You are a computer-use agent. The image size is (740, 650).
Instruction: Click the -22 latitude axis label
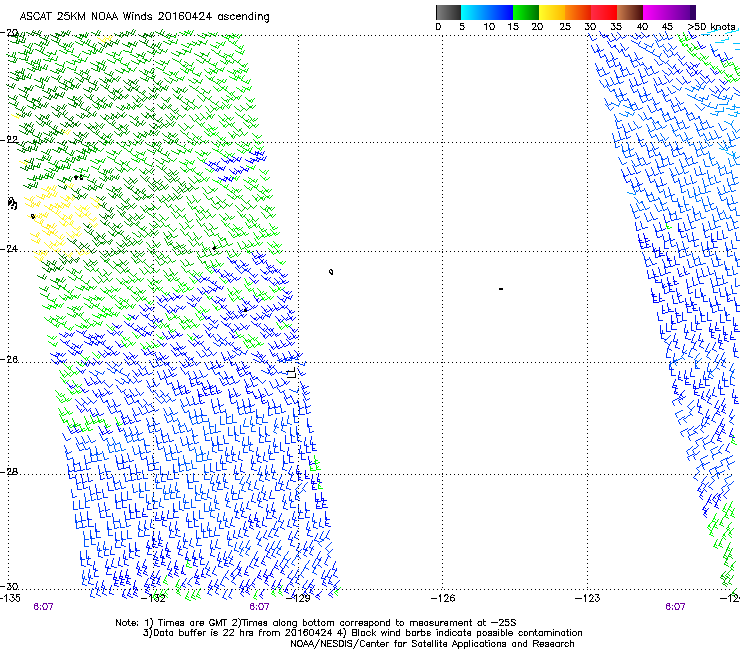(9, 140)
